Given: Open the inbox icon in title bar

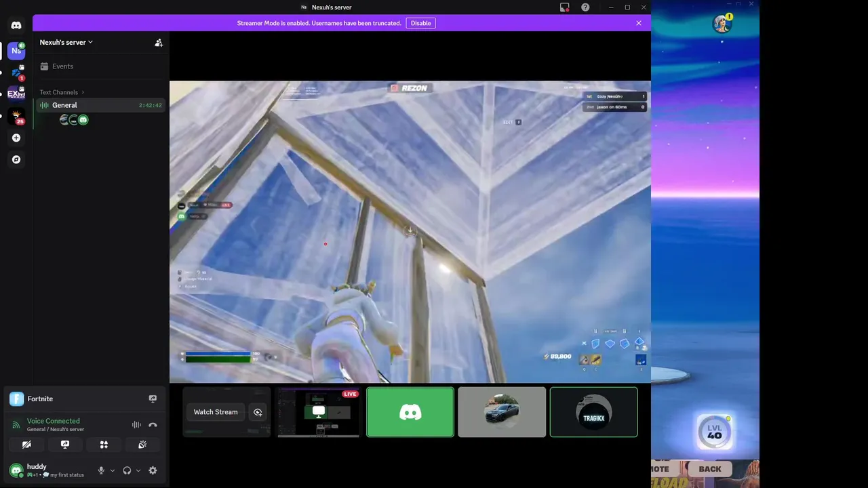Looking at the screenshot, I should pyautogui.click(x=564, y=7).
